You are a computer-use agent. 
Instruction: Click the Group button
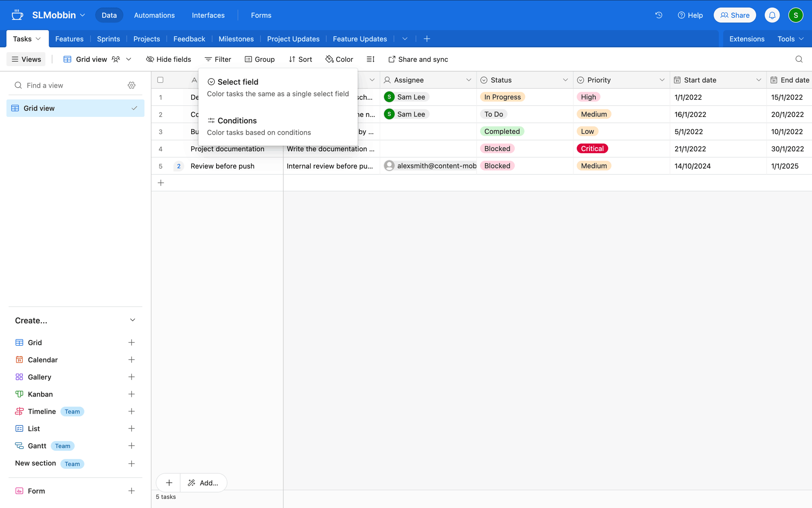point(260,59)
